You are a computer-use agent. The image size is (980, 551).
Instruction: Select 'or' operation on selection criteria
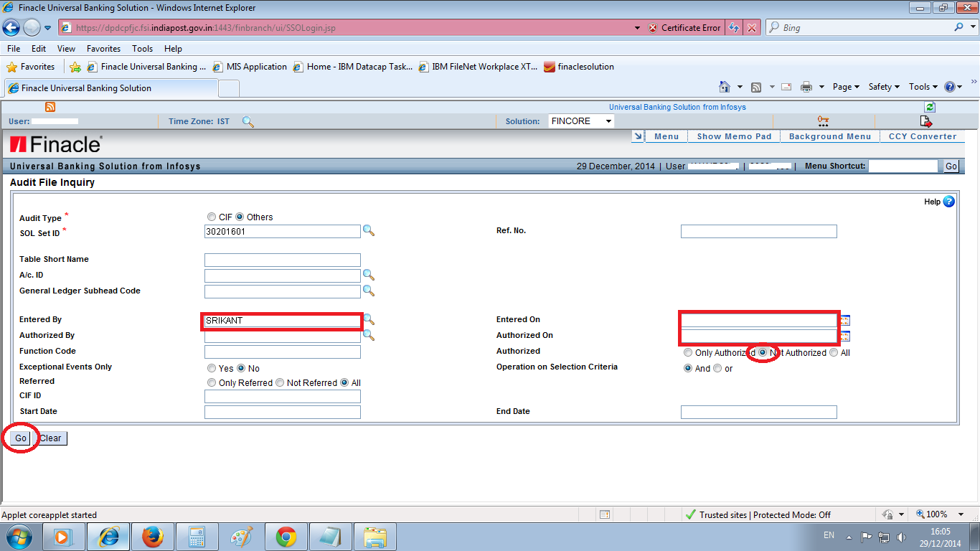[x=717, y=368]
